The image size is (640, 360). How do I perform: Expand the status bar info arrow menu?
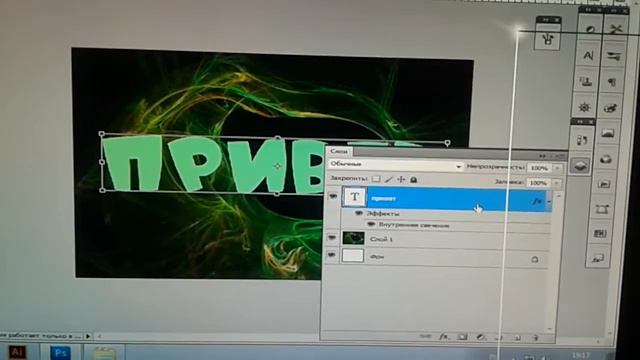pos(88,336)
